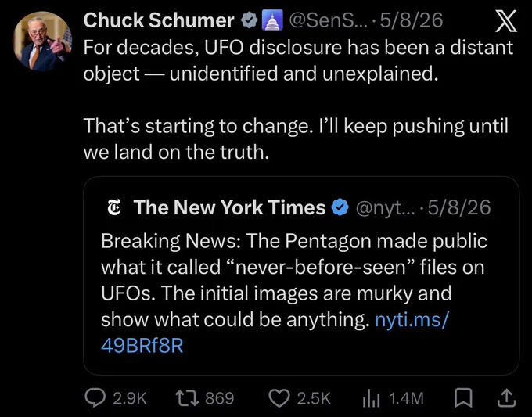Click the X logo icon

pos(506,21)
